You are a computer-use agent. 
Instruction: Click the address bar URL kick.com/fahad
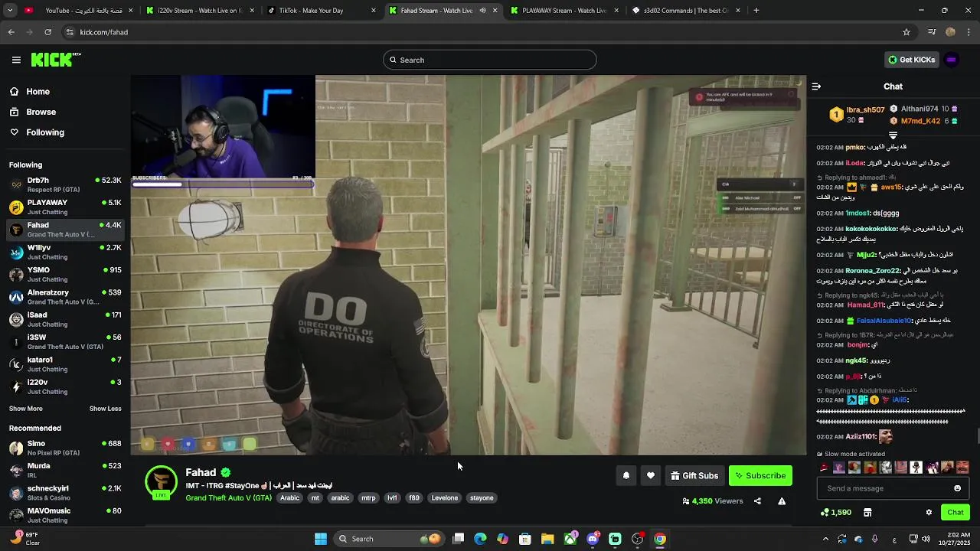104,32
